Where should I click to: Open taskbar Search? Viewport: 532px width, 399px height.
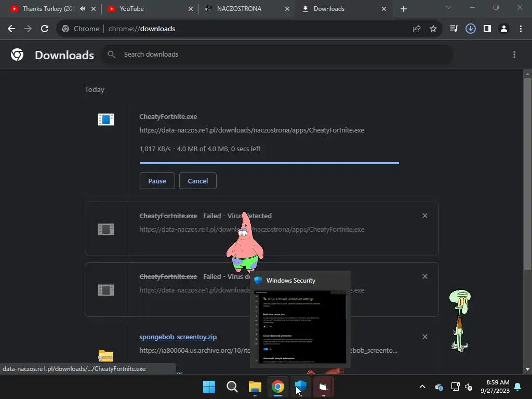232,387
